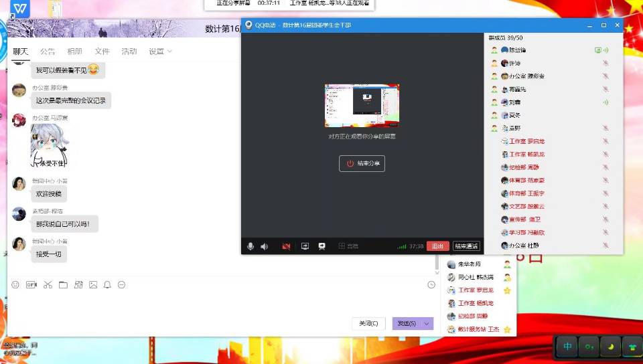Click the 结束分享 button
This screenshot has width=643, height=364.
(362, 163)
